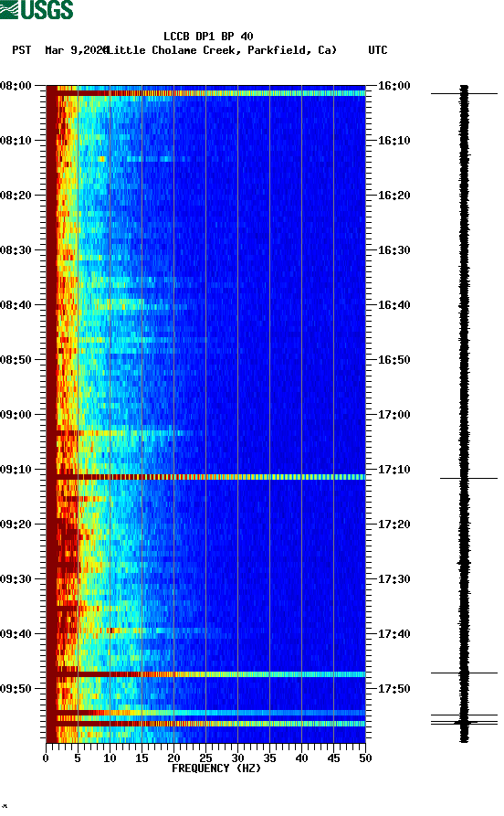Click the 08:10 PST time label
The image size is (504, 816).
[x=16, y=141]
